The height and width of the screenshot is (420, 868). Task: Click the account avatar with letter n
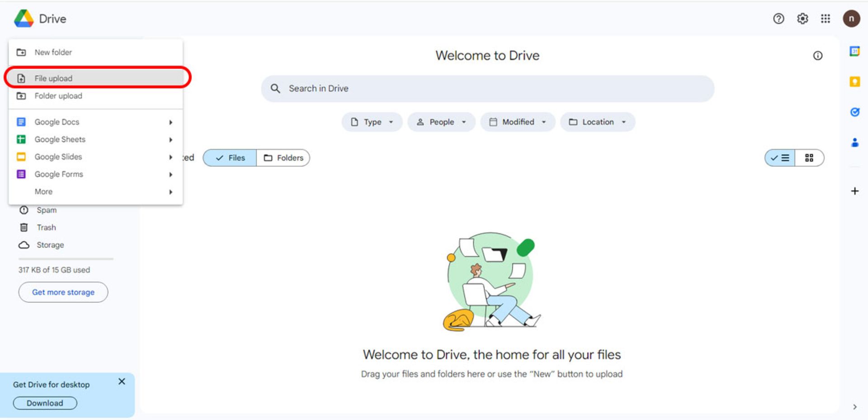pos(851,19)
